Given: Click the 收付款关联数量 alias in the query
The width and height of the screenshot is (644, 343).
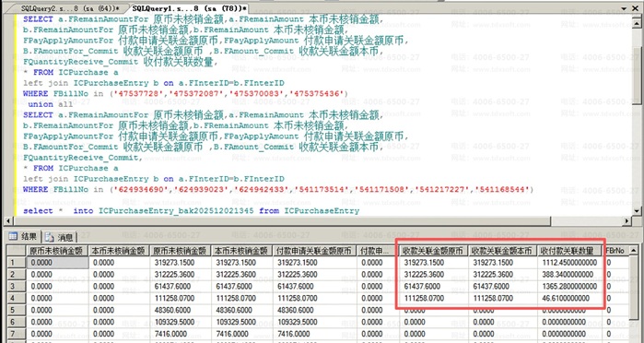Looking at the screenshot, I should click(178, 62).
